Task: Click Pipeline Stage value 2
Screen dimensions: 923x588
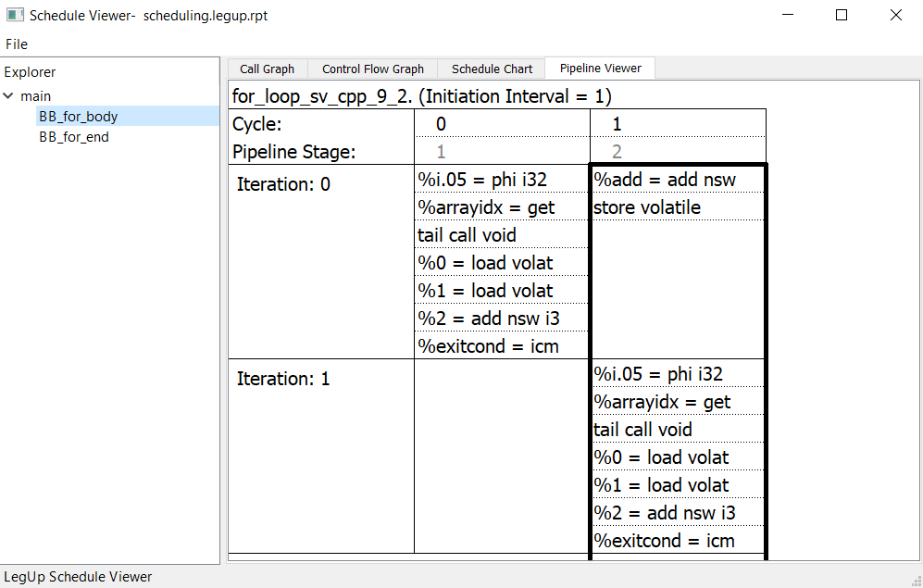Action: 617,152
